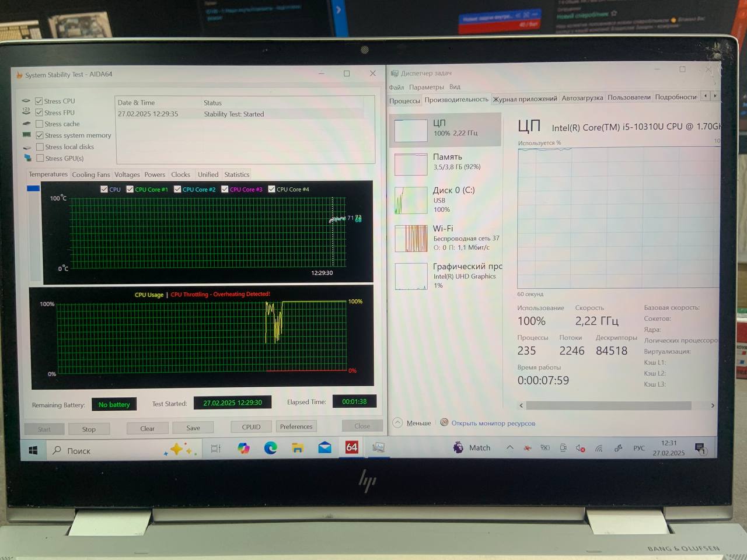Open the Файл menu in Task Manager
The image size is (747, 560).
pyautogui.click(x=396, y=87)
